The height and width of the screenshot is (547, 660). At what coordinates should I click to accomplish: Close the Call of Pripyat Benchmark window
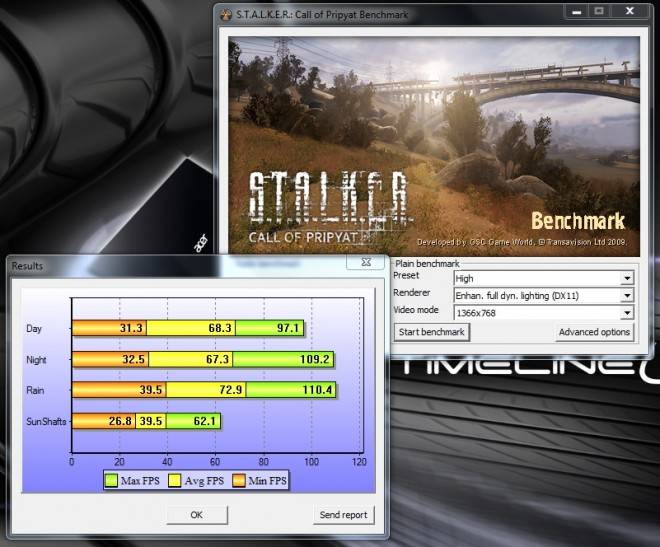coord(630,11)
